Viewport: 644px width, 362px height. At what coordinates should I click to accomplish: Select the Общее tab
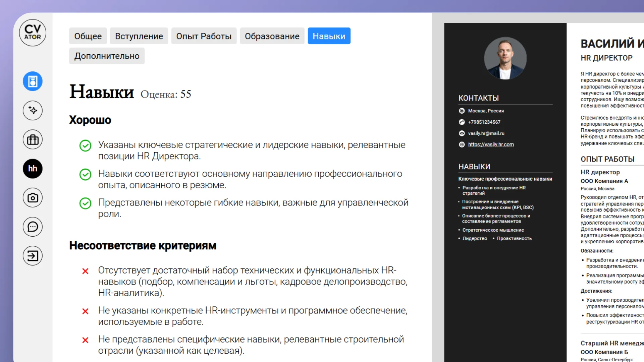click(x=88, y=36)
